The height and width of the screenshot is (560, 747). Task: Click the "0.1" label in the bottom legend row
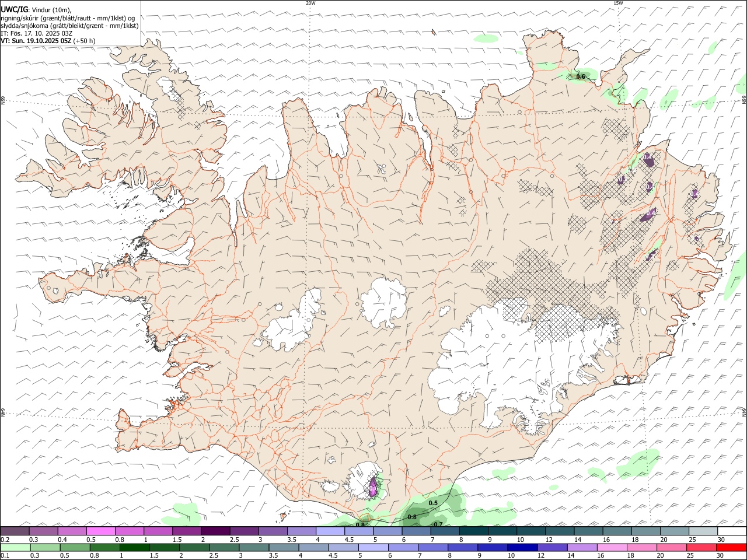[x=5, y=556]
